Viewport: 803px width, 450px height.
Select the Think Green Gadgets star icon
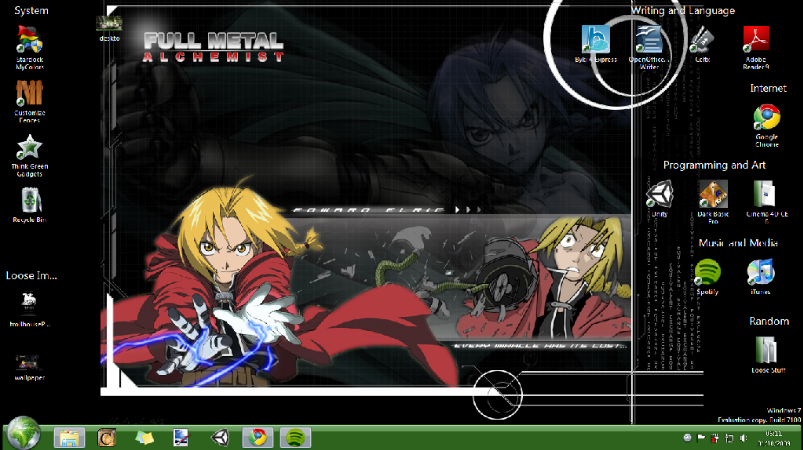[30, 147]
